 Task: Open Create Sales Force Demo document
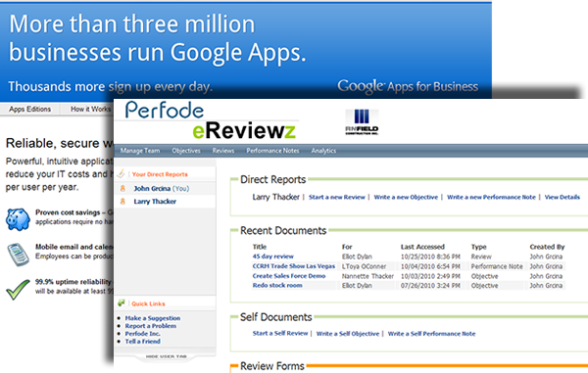289,276
